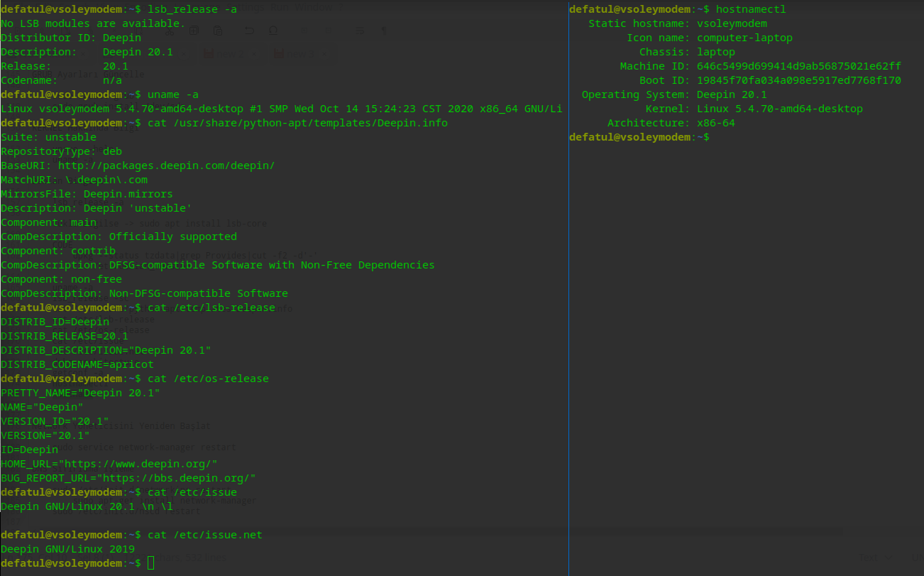
Task: Select the "Deepin GNU/Linux 2019" output line
Action: point(67,549)
